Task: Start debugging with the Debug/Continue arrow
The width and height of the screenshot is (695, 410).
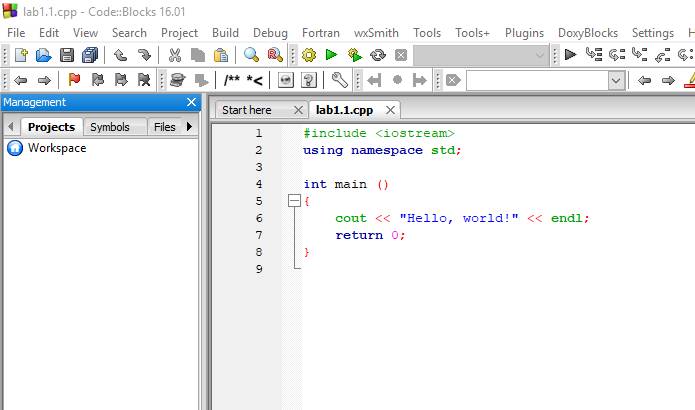Action: click(570, 55)
